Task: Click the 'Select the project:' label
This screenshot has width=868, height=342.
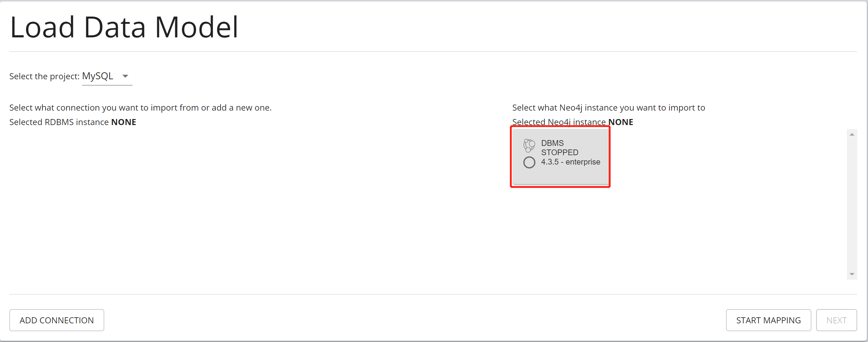Action: point(44,77)
